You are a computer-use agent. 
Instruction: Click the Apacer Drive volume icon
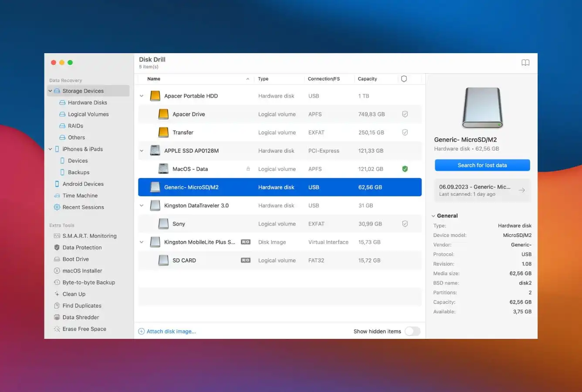[163, 114]
